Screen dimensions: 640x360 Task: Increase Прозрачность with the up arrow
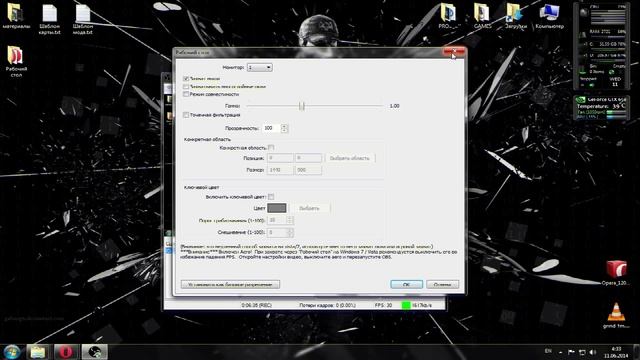pyautogui.click(x=284, y=126)
